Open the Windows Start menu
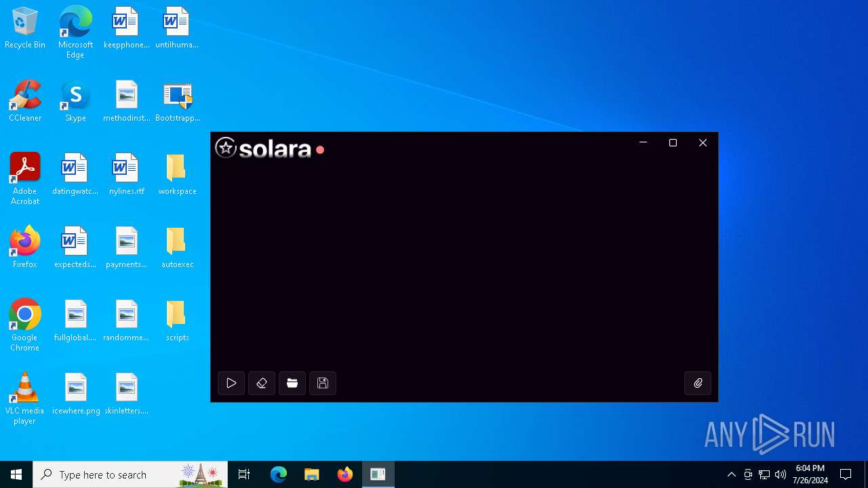The image size is (868, 488). pyautogui.click(x=16, y=474)
